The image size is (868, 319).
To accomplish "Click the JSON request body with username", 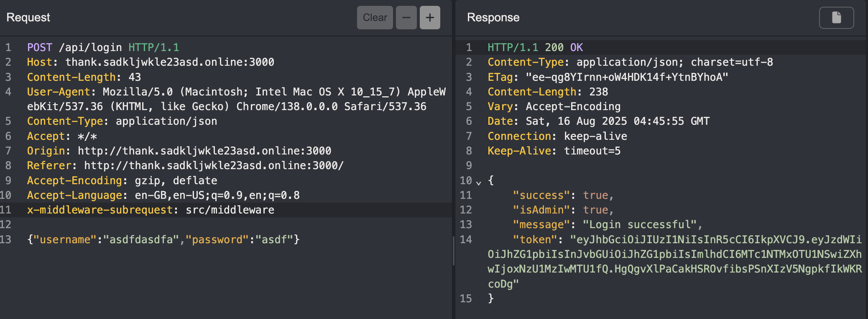I will coord(163,239).
